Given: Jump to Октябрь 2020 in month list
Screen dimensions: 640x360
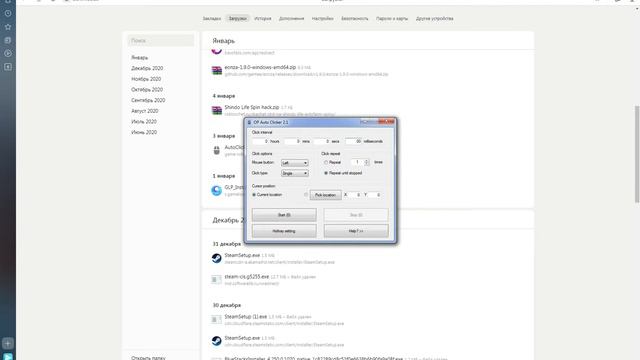Looking at the screenshot, I should (x=147, y=89).
